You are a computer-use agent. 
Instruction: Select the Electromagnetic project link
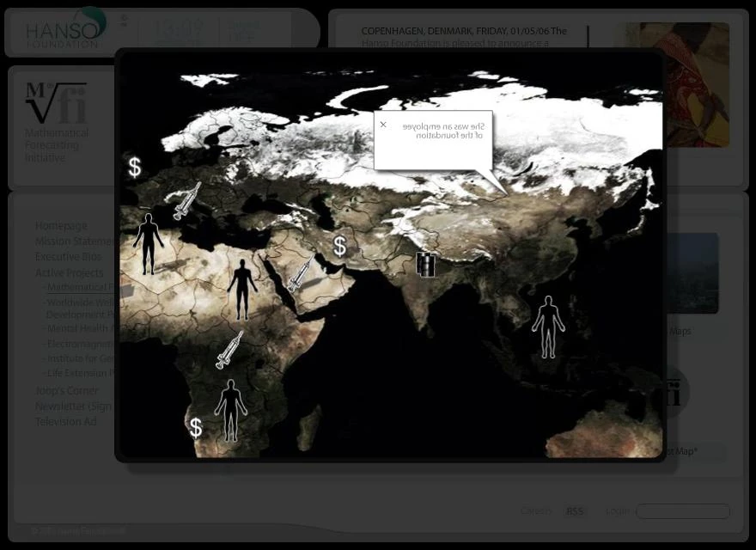click(81, 344)
